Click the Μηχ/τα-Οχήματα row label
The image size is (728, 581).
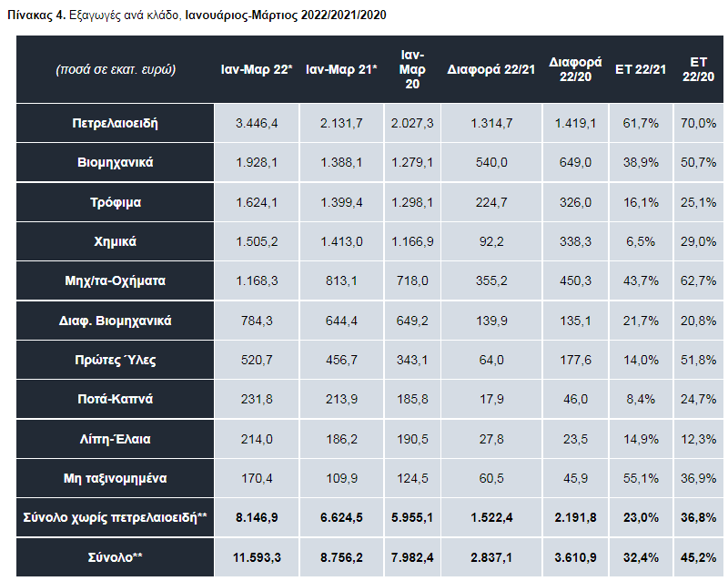(x=115, y=281)
